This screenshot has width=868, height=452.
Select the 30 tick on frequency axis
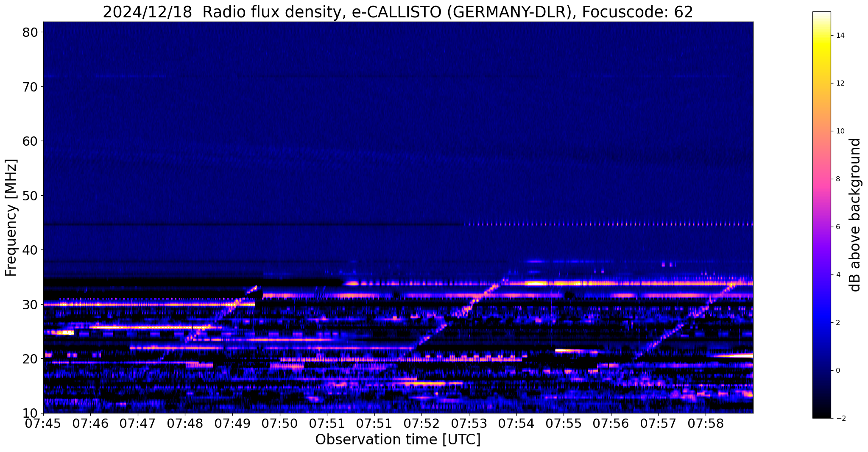pyautogui.click(x=30, y=304)
